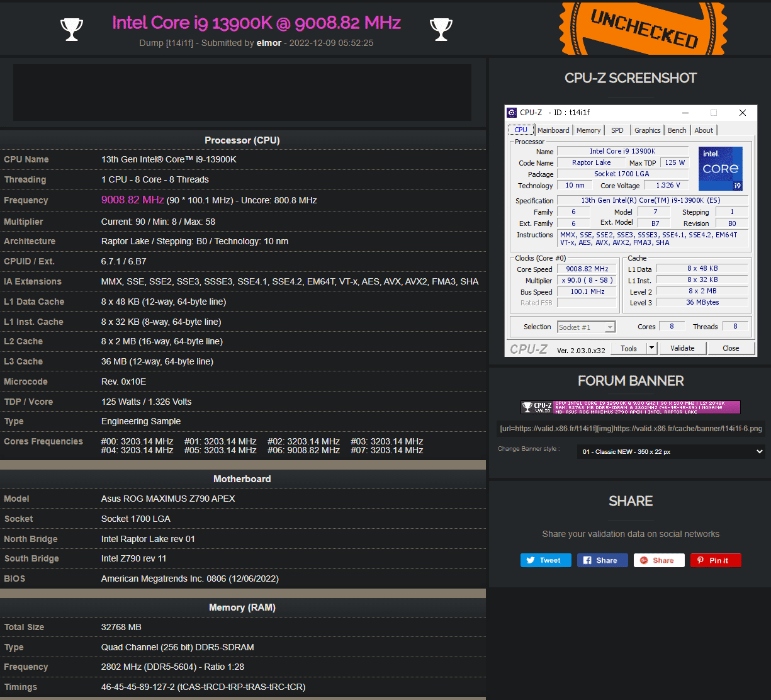Click the North Bridge value Intel Raptor Lake rev 01
Image resolution: width=771 pixels, height=700 pixels.
point(148,539)
